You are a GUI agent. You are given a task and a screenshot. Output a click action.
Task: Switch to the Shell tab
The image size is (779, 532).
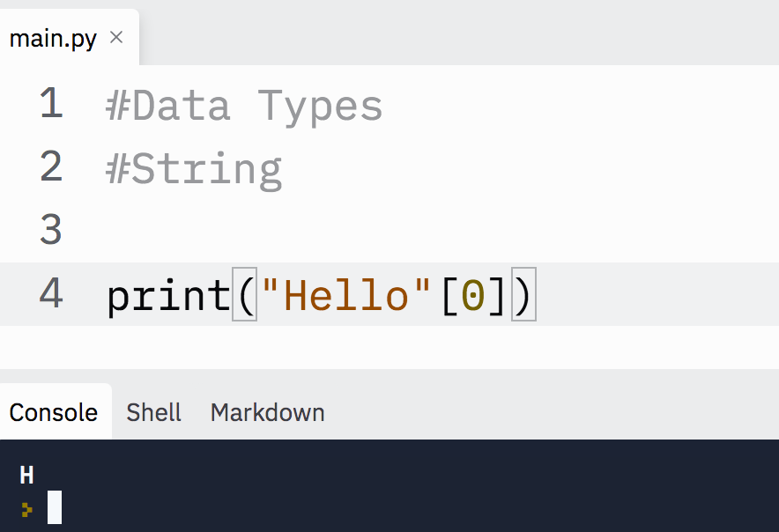tap(153, 412)
